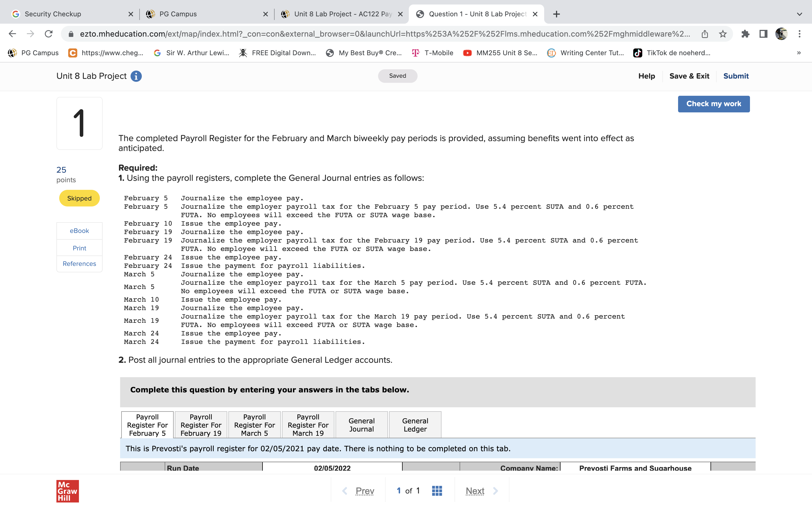Switch to the General Journal tab
The height and width of the screenshot is (507, 812).
coord(361,425)
